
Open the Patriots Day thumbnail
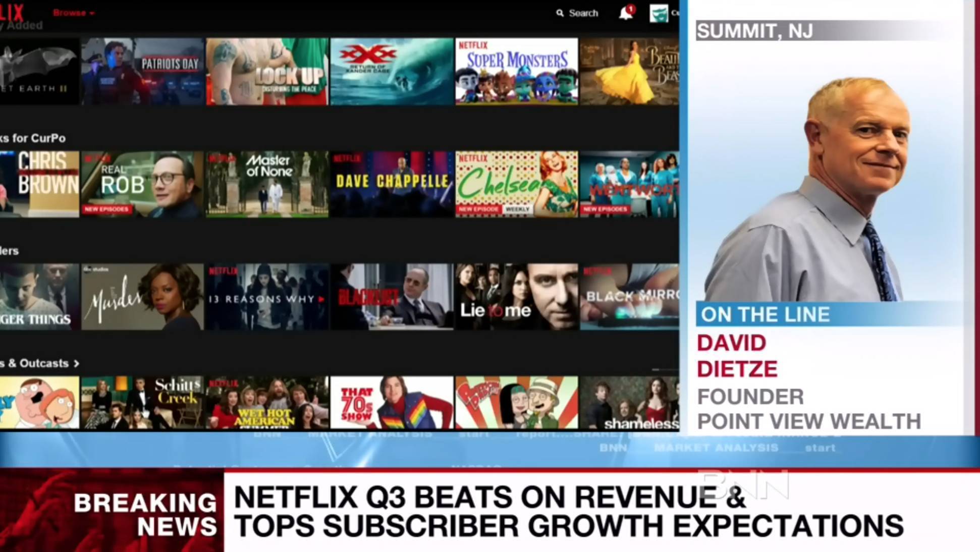pos(142,71)
